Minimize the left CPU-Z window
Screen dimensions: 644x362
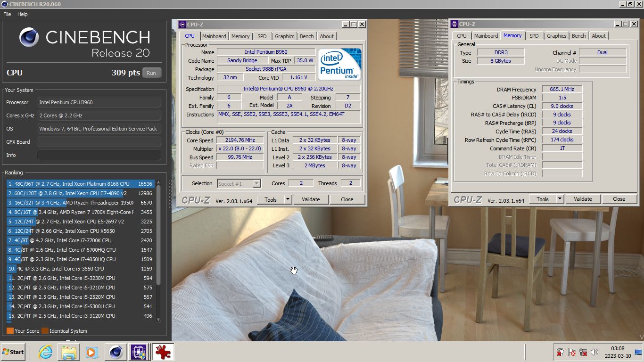pyautogui.click(x=346, y=25)
